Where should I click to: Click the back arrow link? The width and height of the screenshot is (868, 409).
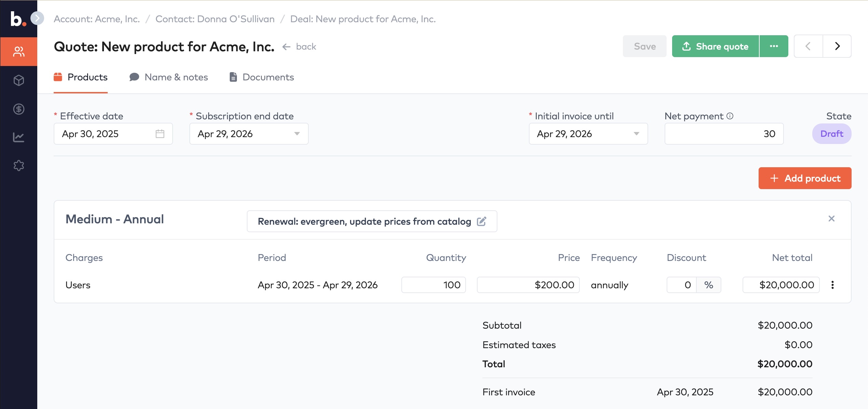(x=299, y=47)
